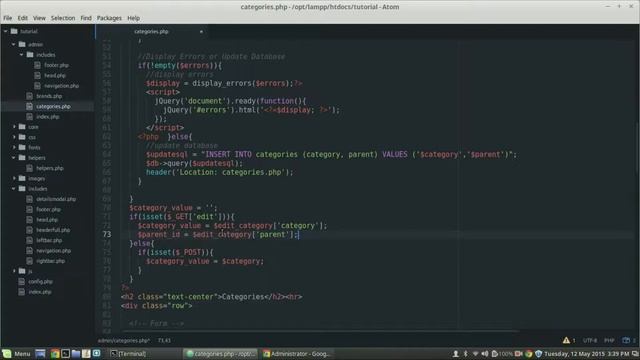Expand the fonts folder
640x360 pixels.
[14, 147]
